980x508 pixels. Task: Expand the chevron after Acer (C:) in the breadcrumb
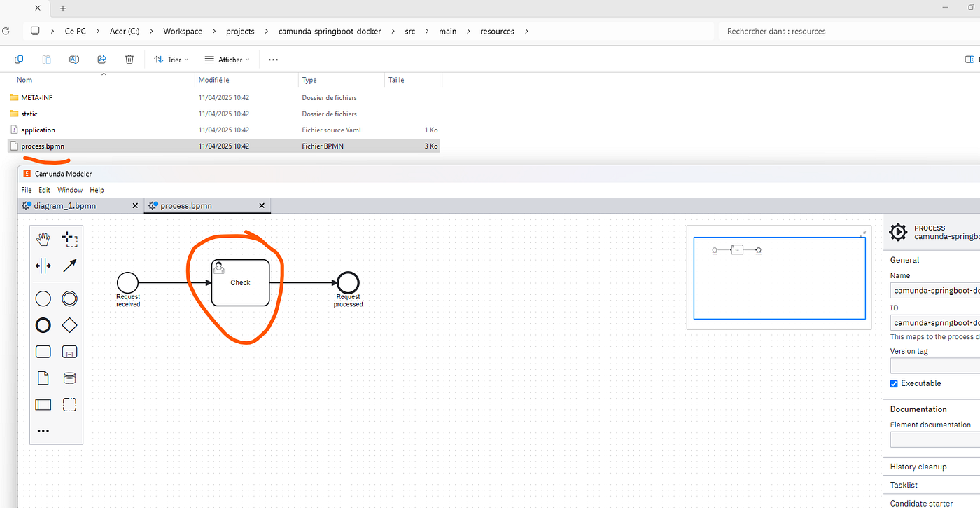[x=152, y=32]
